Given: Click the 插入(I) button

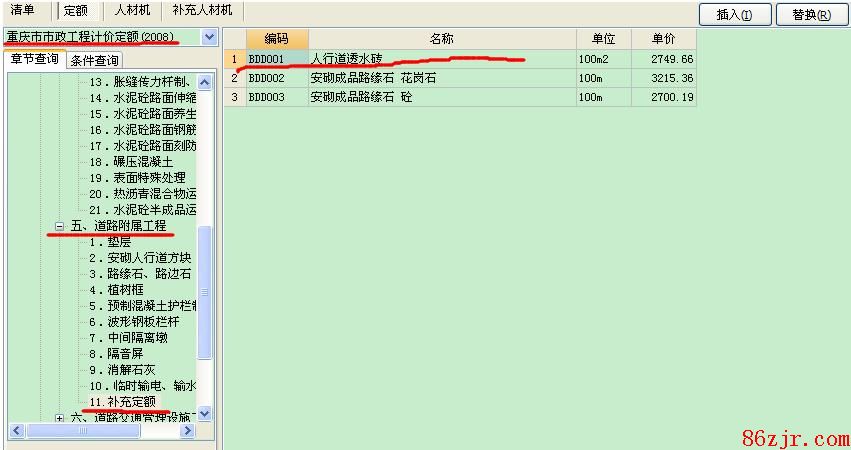Looking at the screenshot, I should pyautogui.click(x=742, y=14).
